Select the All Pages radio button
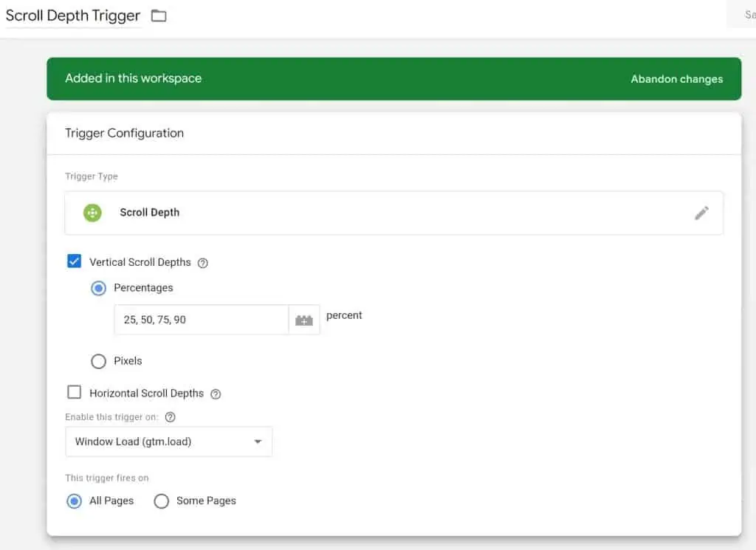Image resolution: width=756 pixels, height=550 pixels. 73,501
